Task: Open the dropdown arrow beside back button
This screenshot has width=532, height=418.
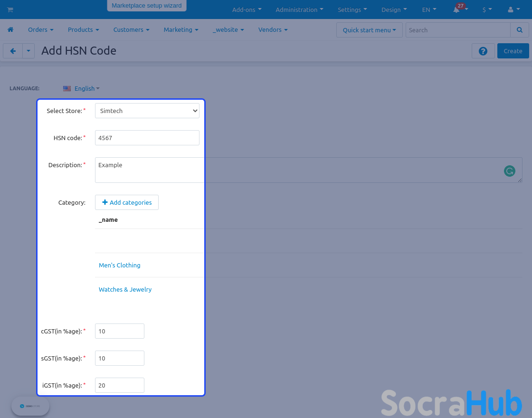Action: click(x=28, y=51)
